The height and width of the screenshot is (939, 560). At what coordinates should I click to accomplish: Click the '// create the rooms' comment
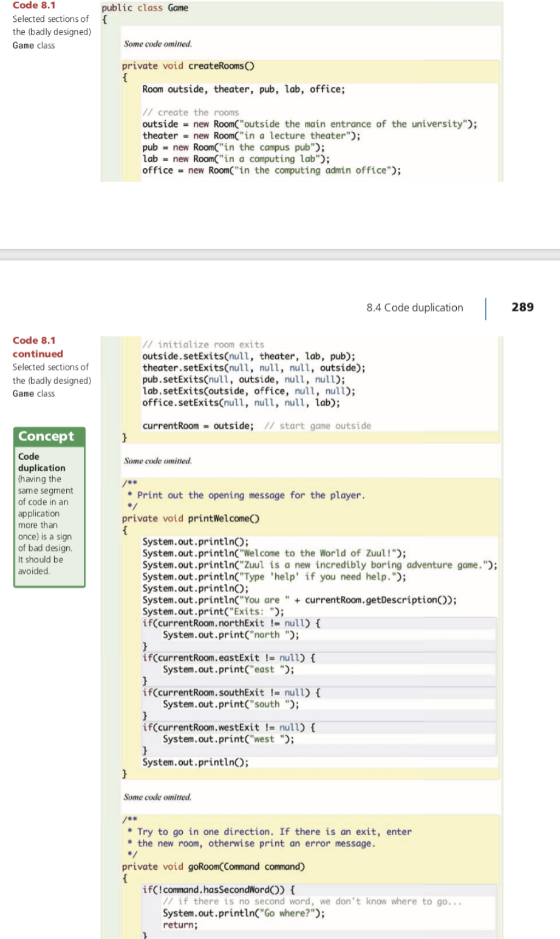click(x=191, y=112)
